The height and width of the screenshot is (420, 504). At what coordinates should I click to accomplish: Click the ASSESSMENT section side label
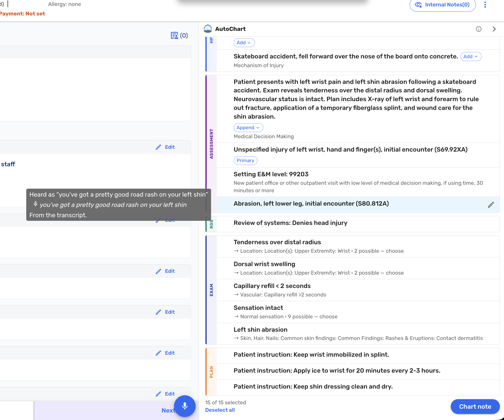pyautogui.click(x=211, y=144)
